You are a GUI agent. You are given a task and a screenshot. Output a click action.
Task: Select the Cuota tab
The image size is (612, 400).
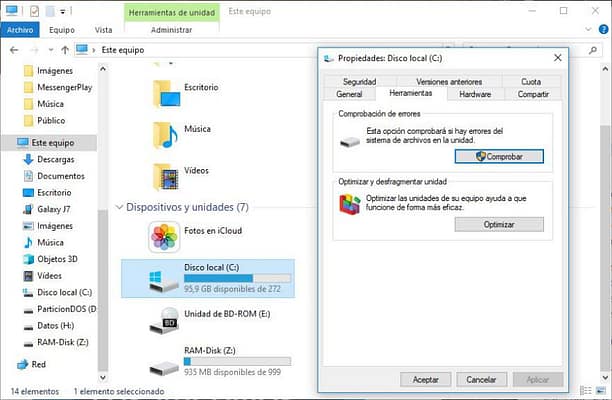point(531,82)
